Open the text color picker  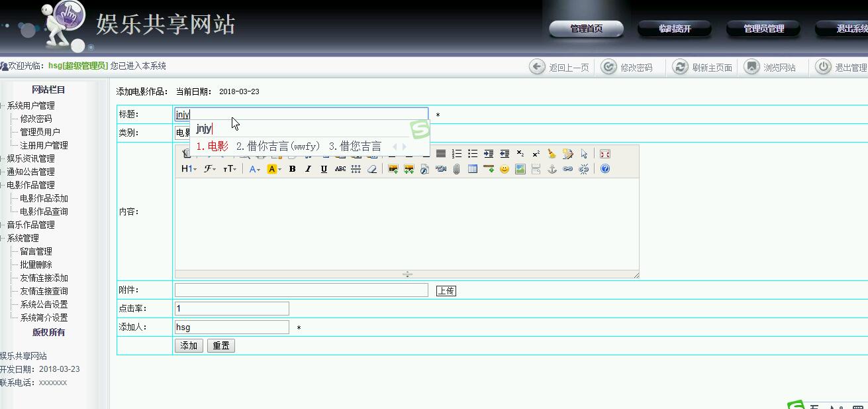(x=255, y=169)
